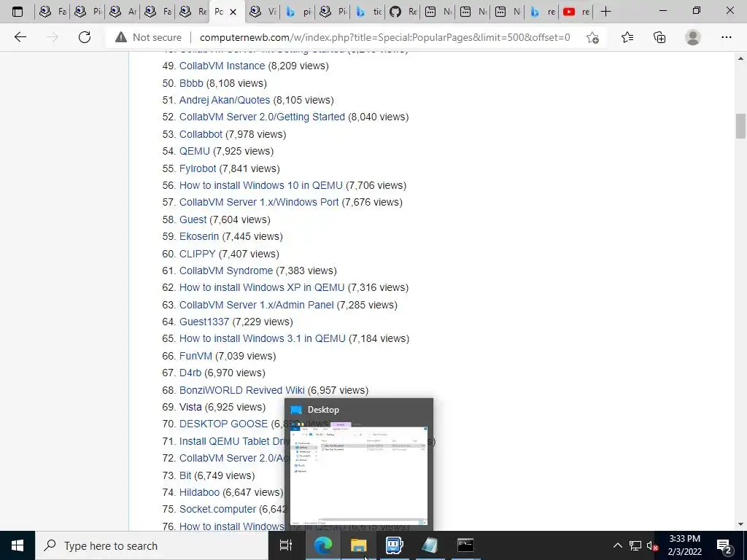This screenshot has width=747, height=560.
Task: Open the Collections icon
Action: coord(659,37)
